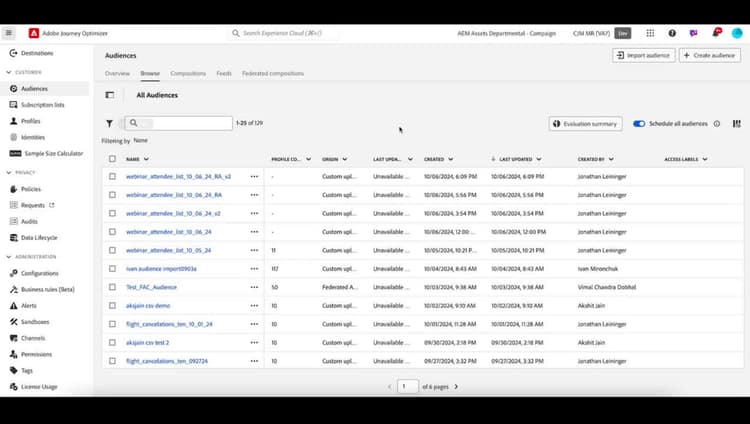Open the Name column dropdown
The width and height of the screenshot is (750, 424).
coord(146,159)
